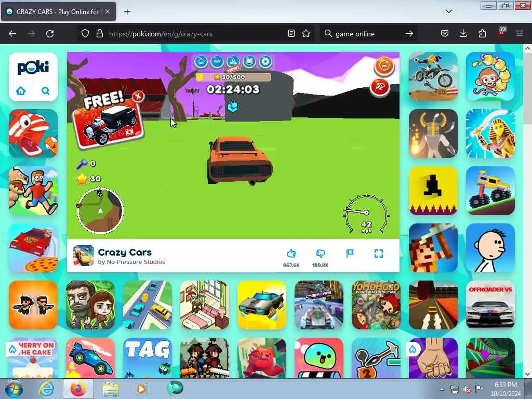The width and height of the screenshot is (532, 399).
Task: Open the extensions menu
Action: (x=482, y=34)
